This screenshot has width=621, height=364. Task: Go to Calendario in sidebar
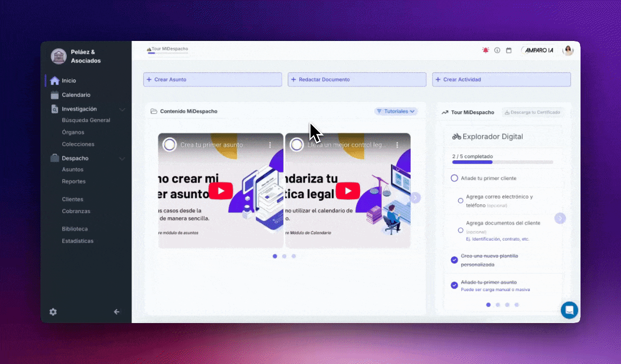[76, 95]
